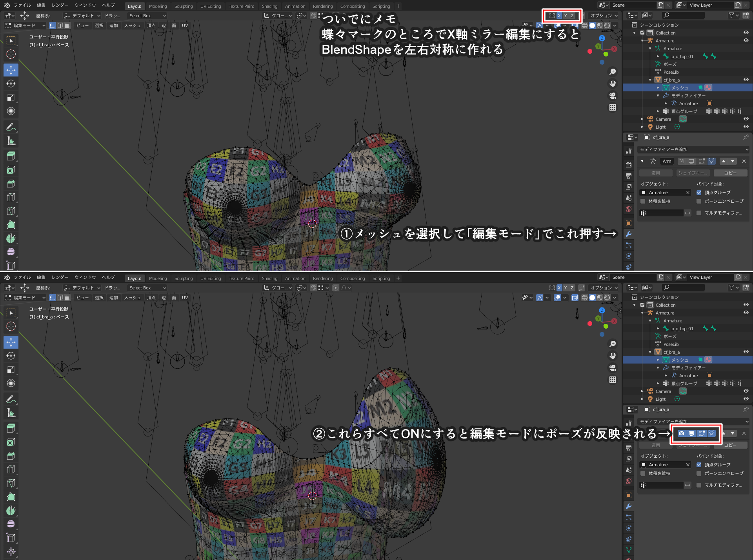
Task: Click the コピー button in upper modifier panel
Action: point(730,173)
